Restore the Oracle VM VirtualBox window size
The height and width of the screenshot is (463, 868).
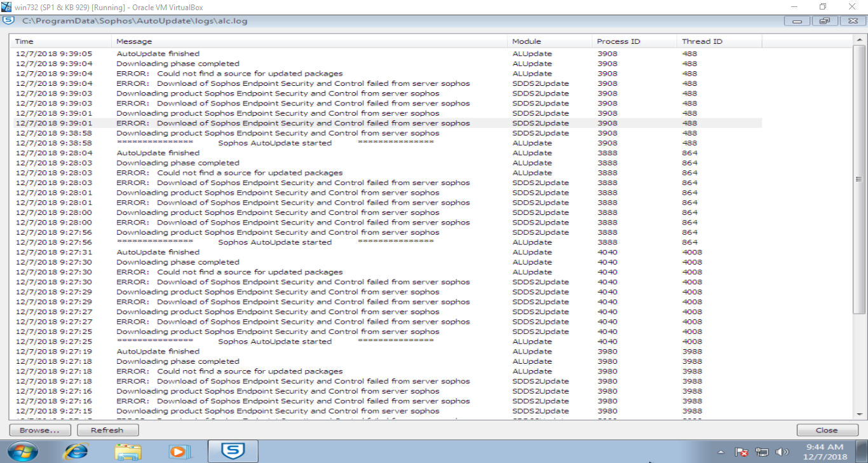coord(823,6)
